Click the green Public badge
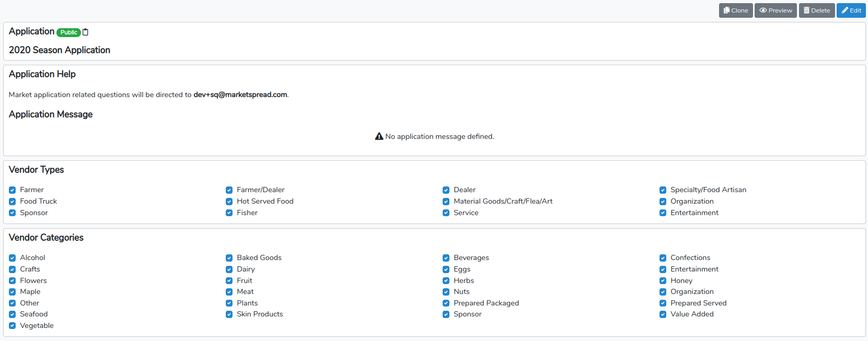Screen dimensions: 868x341 coord(68,32)
